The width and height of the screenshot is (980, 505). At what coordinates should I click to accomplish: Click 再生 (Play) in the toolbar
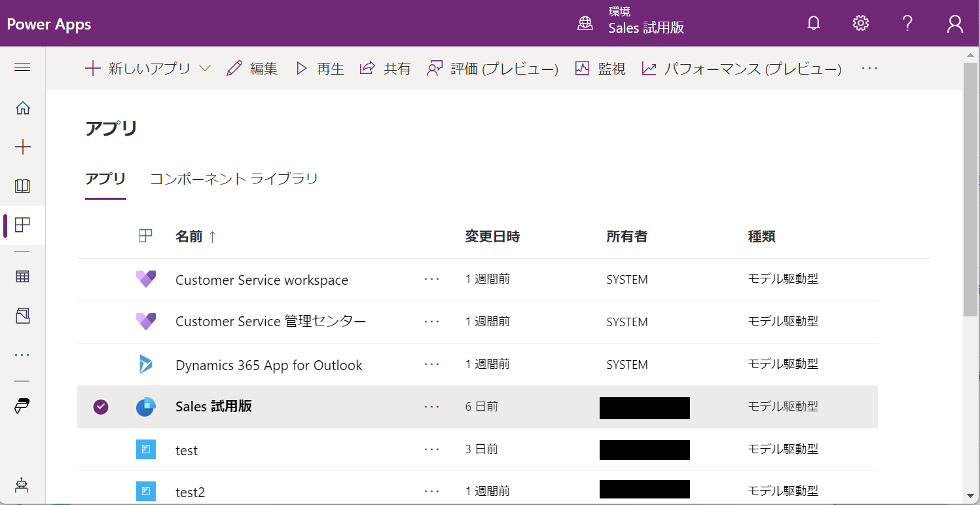[319, 68]
